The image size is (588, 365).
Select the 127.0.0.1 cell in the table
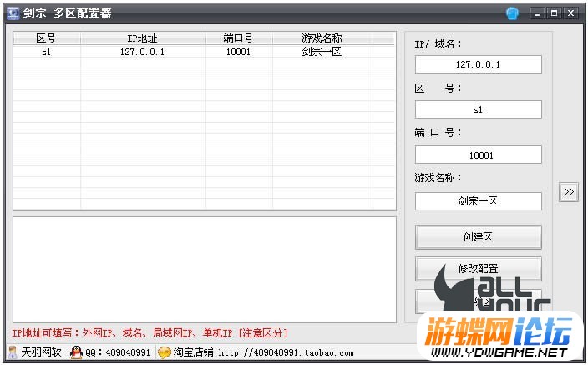(143, 52)
